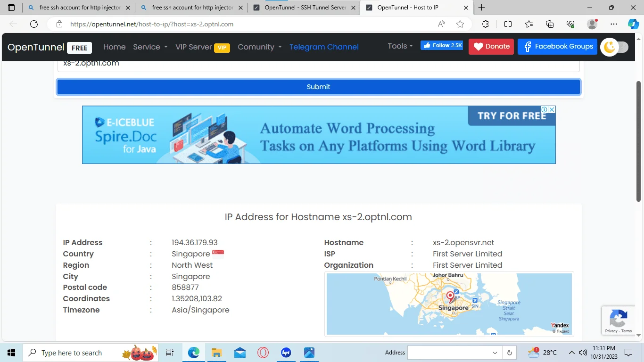The height and width of the screenshot is (362, 644).
Task: Close the AdChoices X on the banner ad
Action: click(x=552, y=109)
